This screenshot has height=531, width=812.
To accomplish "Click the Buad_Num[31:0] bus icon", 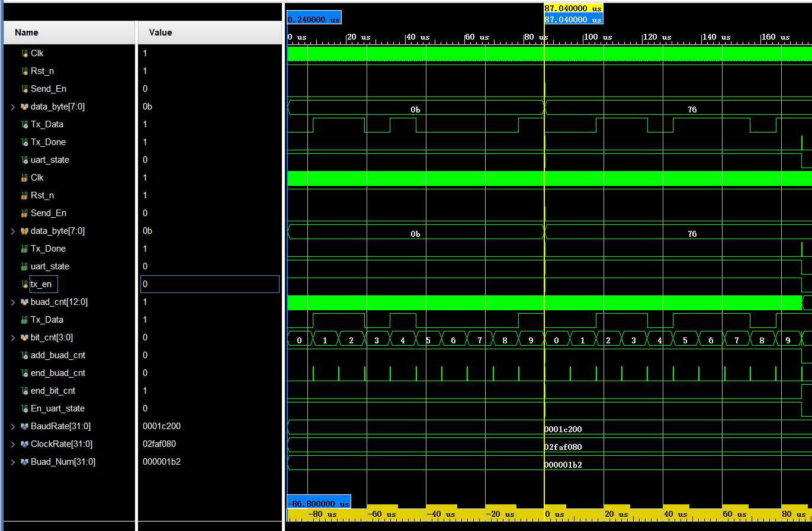I will tap(24, 462).
